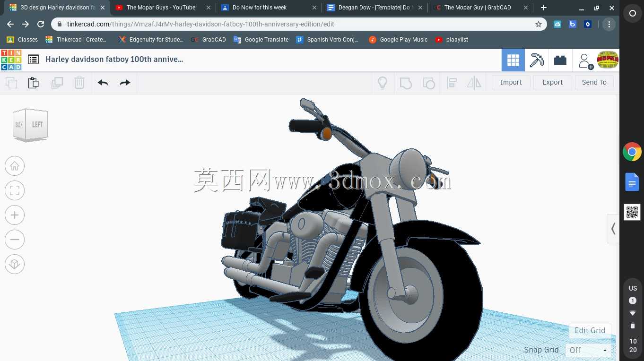Reset to Home view

(15, 166)
